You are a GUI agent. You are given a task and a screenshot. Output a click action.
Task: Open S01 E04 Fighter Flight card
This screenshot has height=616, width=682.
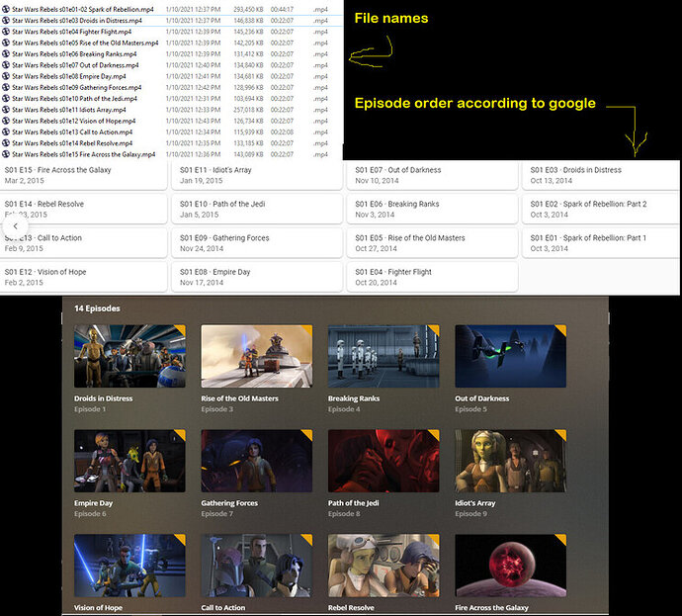(x=432, y=277)
